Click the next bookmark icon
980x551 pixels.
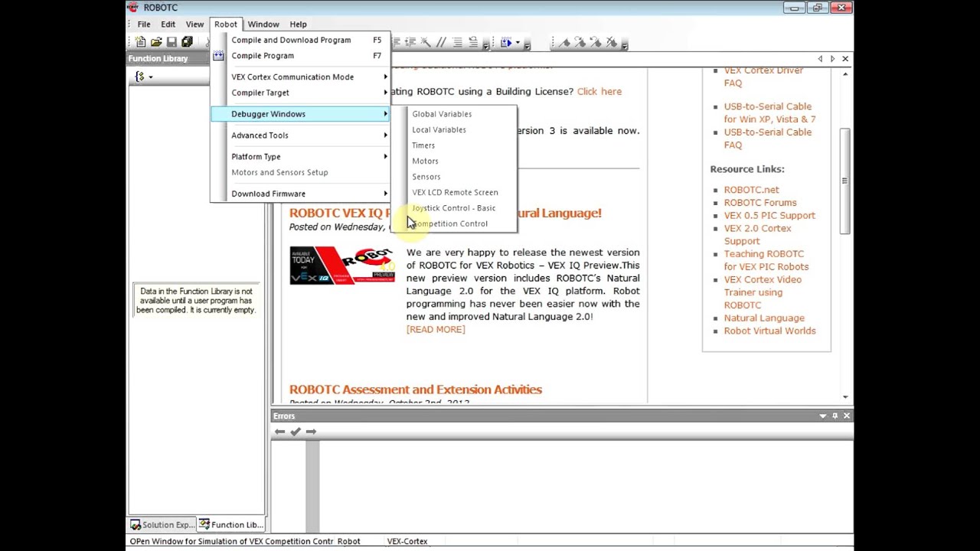(x=580, y=42)
